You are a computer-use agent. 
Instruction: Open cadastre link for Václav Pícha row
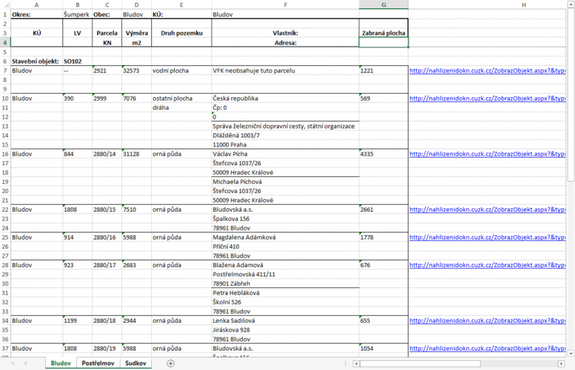(x=487, y=154)
